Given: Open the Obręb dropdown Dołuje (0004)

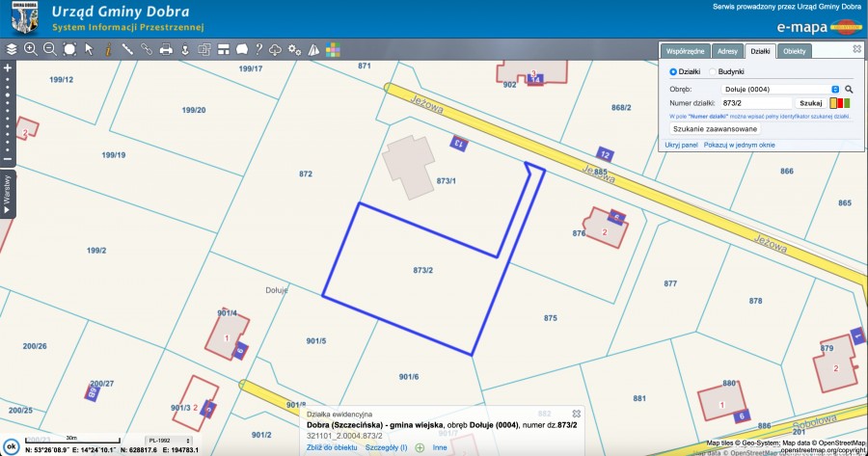Looking at the screenshot, I should [780, 89].
